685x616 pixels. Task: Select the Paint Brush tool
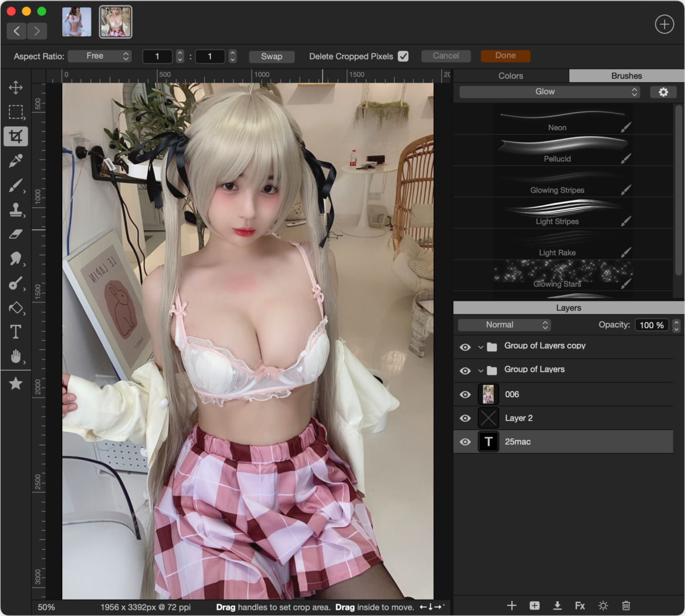tap(16, 185)
